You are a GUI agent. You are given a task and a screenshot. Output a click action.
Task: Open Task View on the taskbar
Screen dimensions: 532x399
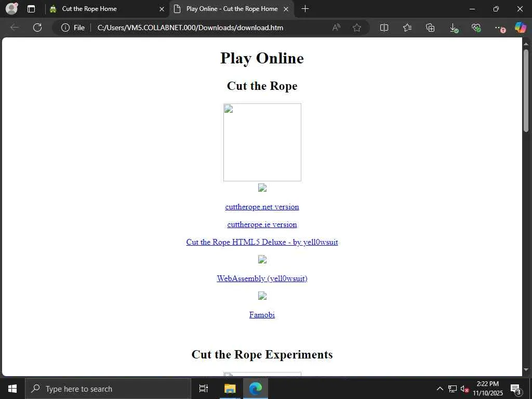[204, 389]
